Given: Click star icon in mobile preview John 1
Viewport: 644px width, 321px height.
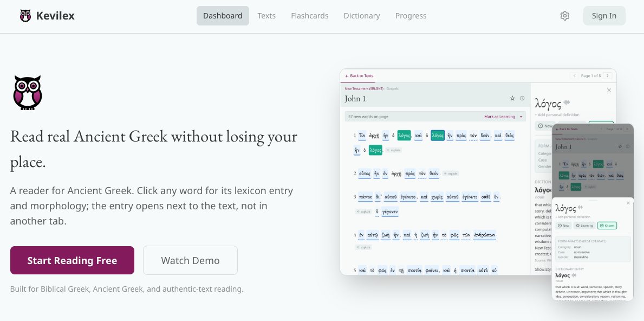Looking at the screenshot, I should [620, 147].
